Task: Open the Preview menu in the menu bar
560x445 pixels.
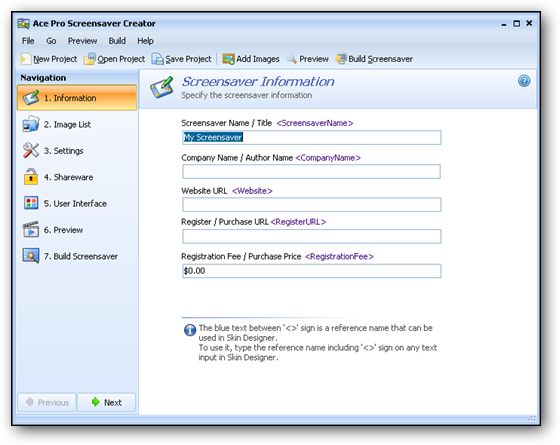Action: [82, 41]
